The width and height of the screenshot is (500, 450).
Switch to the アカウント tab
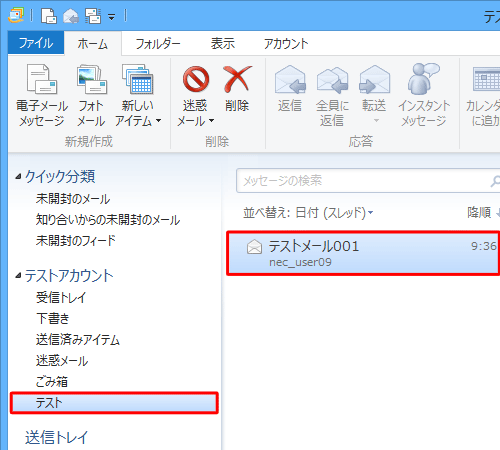point(286,44)
